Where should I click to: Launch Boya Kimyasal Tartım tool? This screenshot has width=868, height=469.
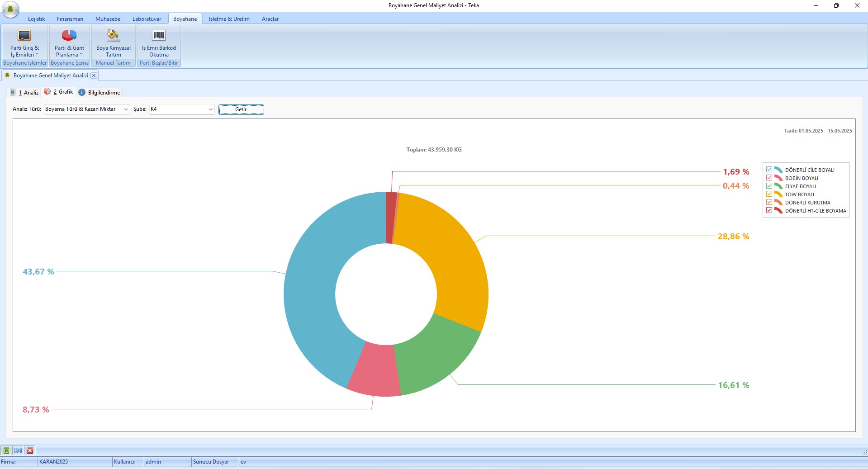pos(114,43)
